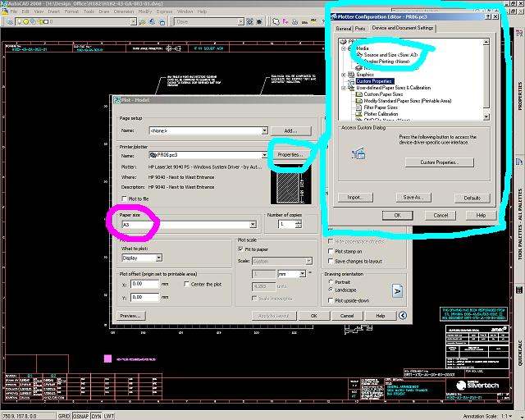Open the Dimension menu
This screenshot has height=420, width=525.
[x=124, y=11]
